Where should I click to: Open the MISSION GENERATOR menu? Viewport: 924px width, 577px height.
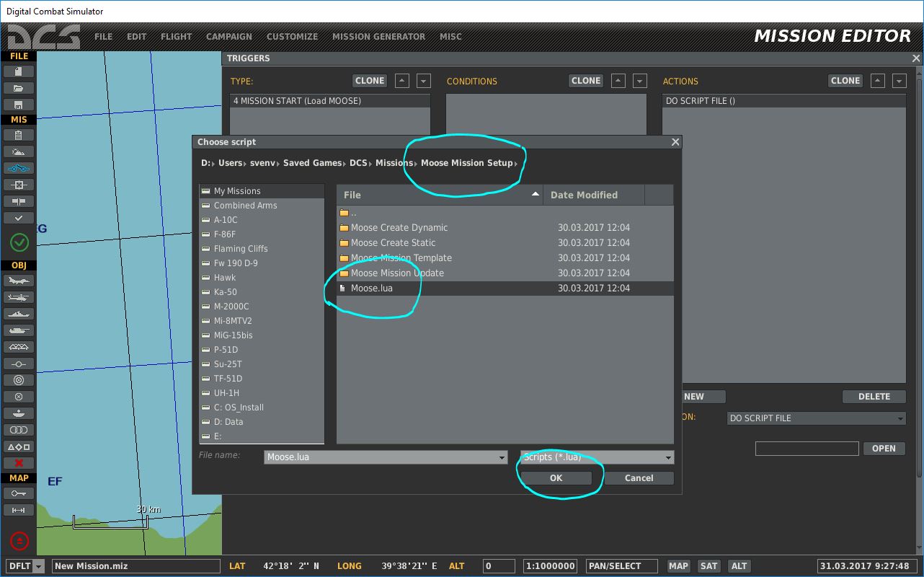point(378,37)
